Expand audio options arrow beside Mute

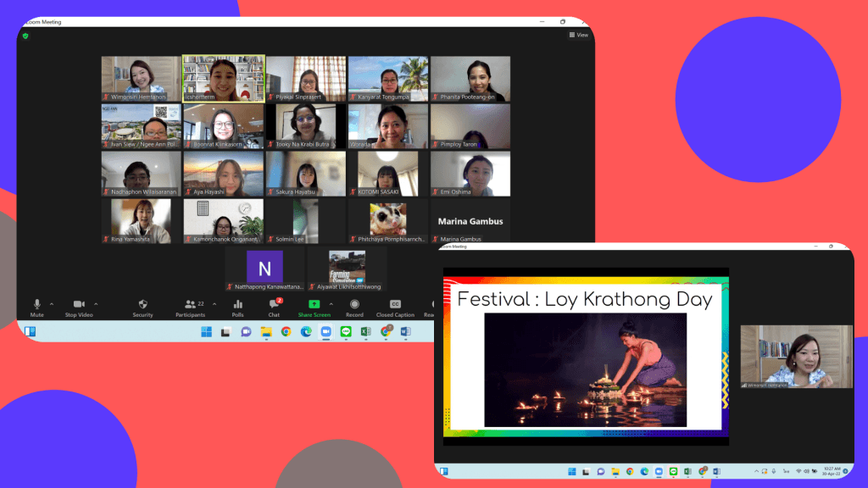coord(52,303)
